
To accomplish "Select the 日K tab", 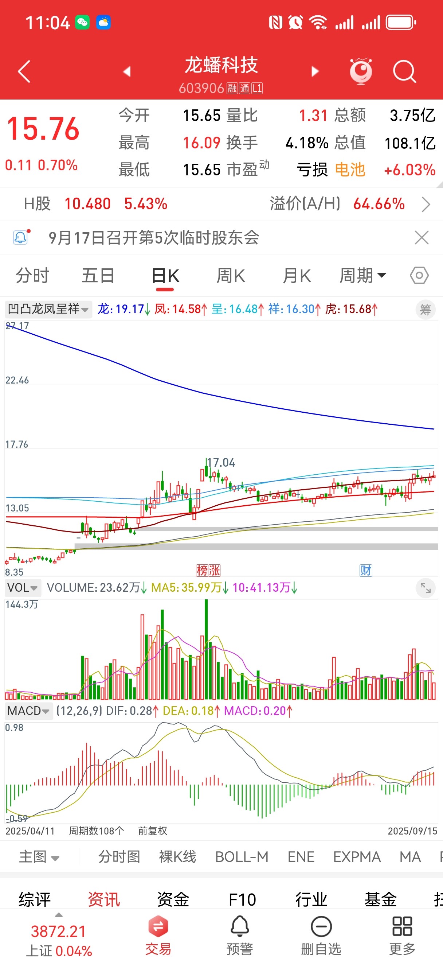I will (165, 275).
